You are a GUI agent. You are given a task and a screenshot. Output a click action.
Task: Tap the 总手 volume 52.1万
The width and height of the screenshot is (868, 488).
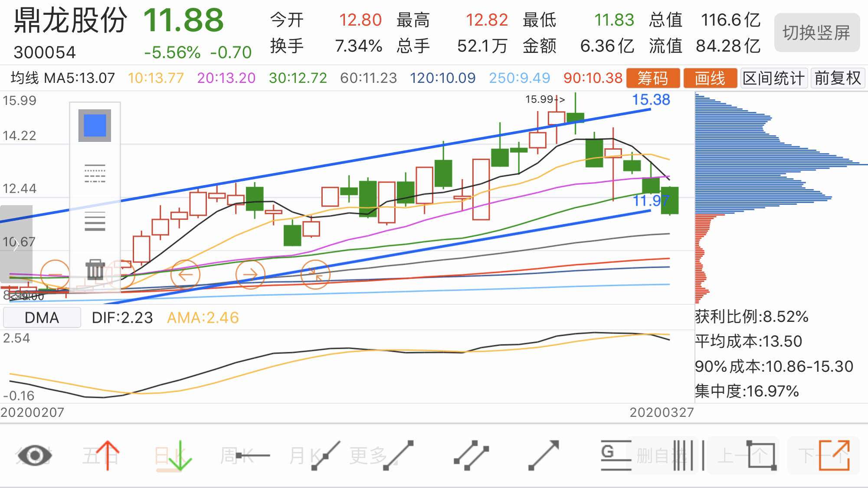[x=482, y=46]
